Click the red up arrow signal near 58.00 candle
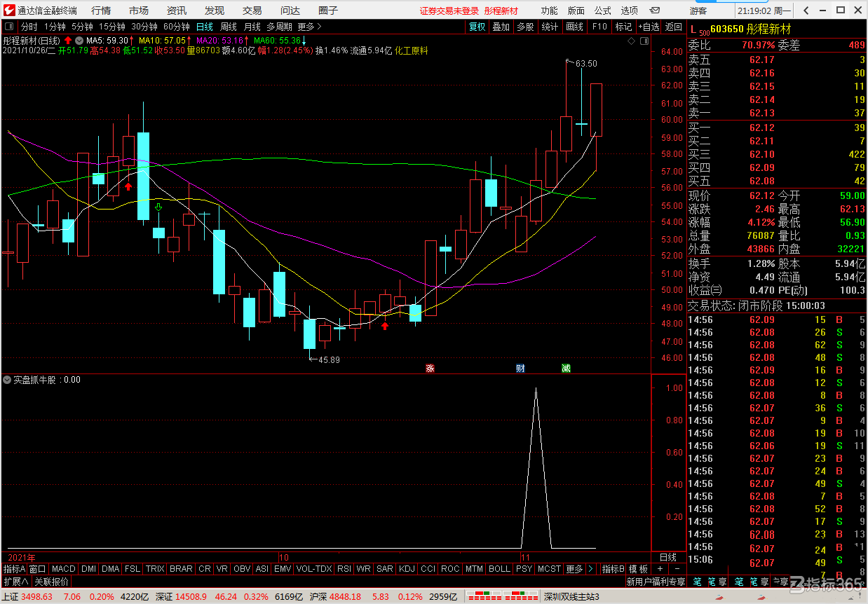The height and width of the screenshot is (604, 868). pos(128,186)
